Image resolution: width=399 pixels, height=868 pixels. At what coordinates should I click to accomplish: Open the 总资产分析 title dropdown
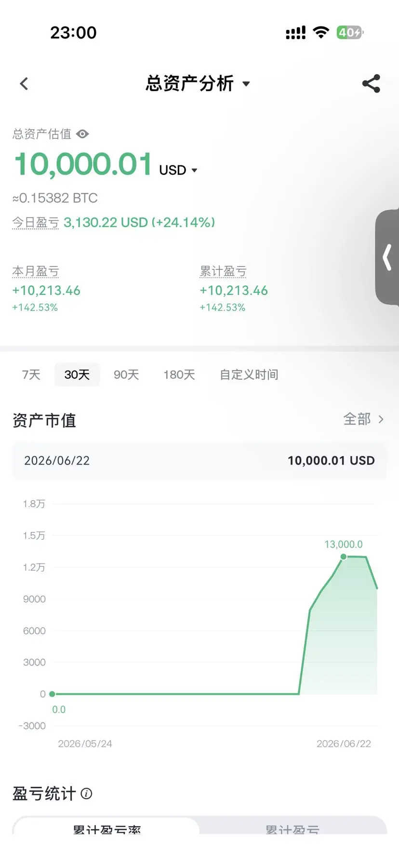pos(198,83)
